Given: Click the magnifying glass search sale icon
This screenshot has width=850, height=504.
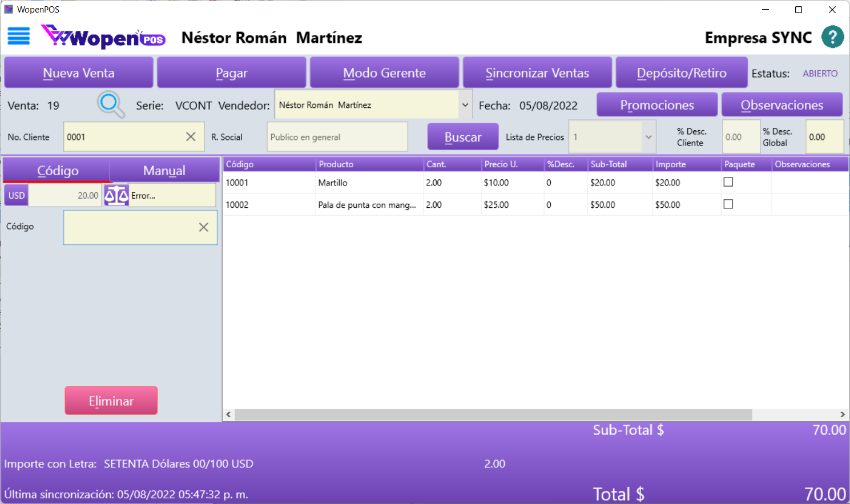Looking at the screenshot, I should (x=110, y=104).
